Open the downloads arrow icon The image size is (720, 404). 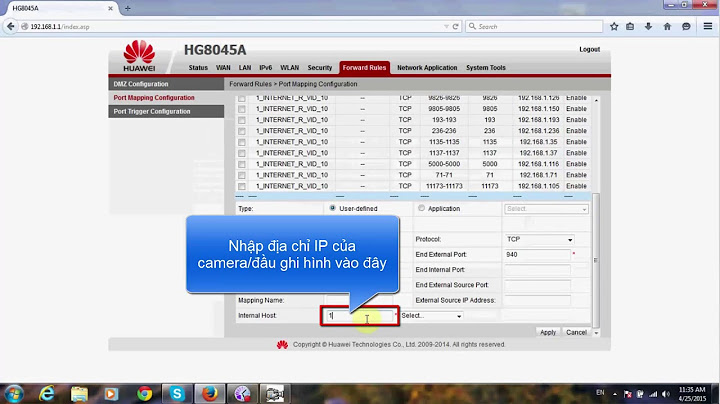pos(648,27)
